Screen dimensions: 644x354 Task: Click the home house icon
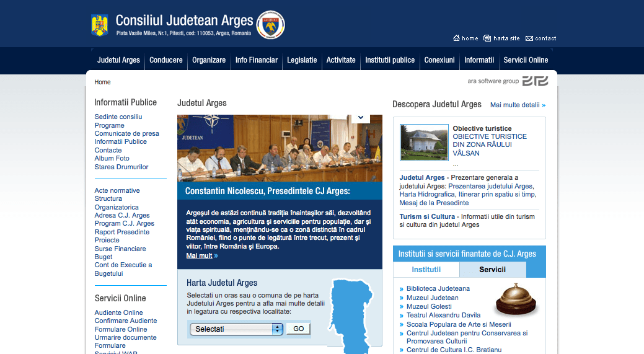[x=456, y=38]
